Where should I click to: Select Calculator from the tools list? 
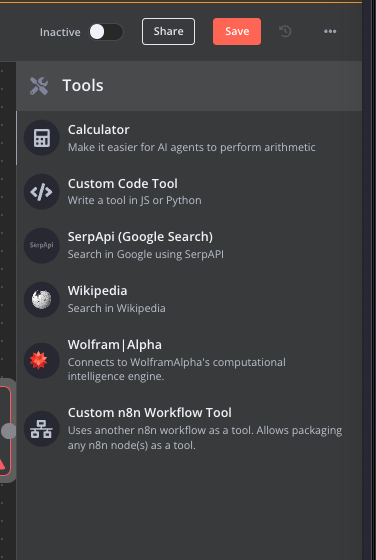click(x=189, y=138)
